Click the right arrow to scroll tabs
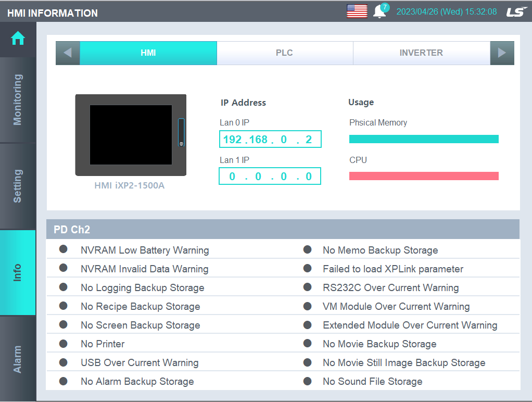 pos(501,53)
